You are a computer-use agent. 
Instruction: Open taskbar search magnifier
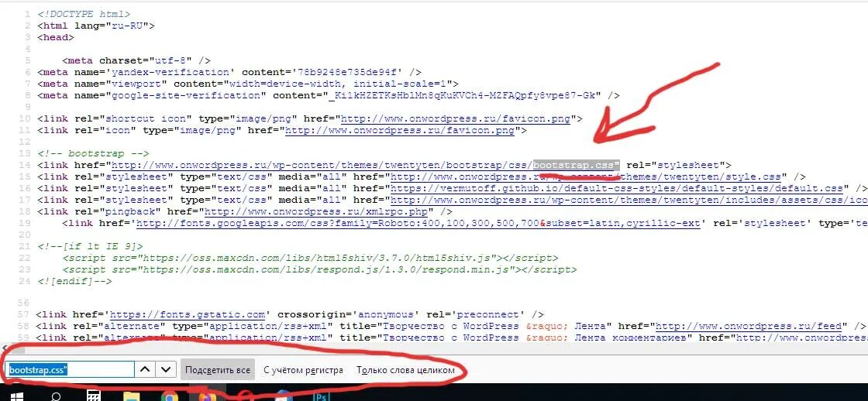[x=56, y=396]
